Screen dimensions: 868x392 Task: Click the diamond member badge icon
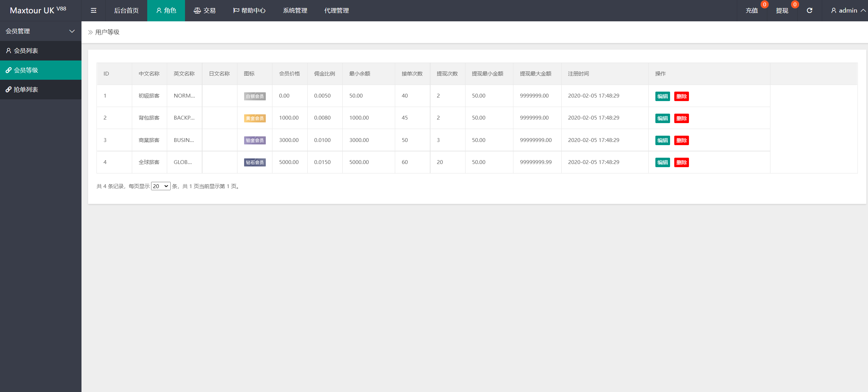pos(255,162)
